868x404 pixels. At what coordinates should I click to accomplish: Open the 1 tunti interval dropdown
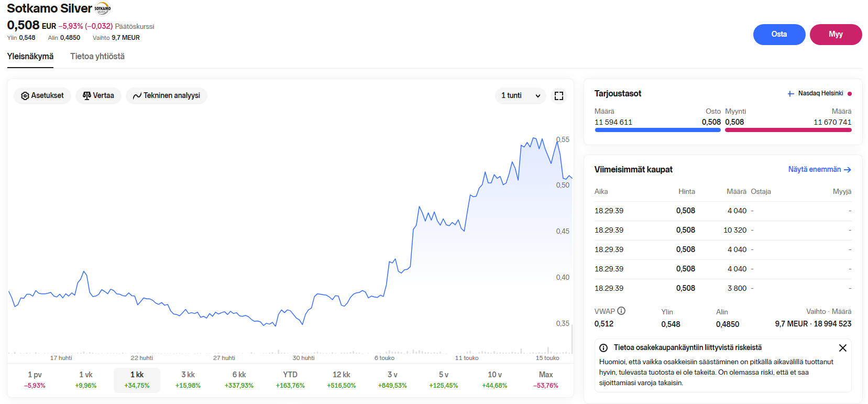(521, 96)
